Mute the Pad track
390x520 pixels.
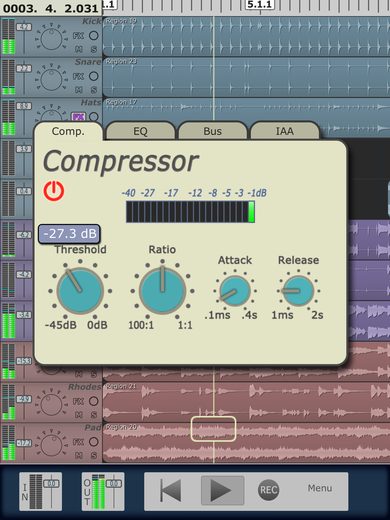(78, 455)
